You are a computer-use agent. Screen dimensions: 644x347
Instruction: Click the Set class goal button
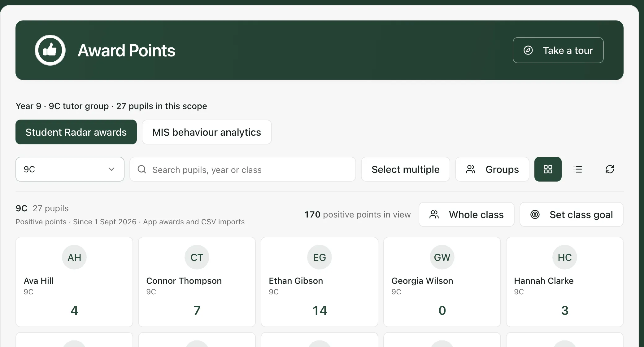pos(572,214)
